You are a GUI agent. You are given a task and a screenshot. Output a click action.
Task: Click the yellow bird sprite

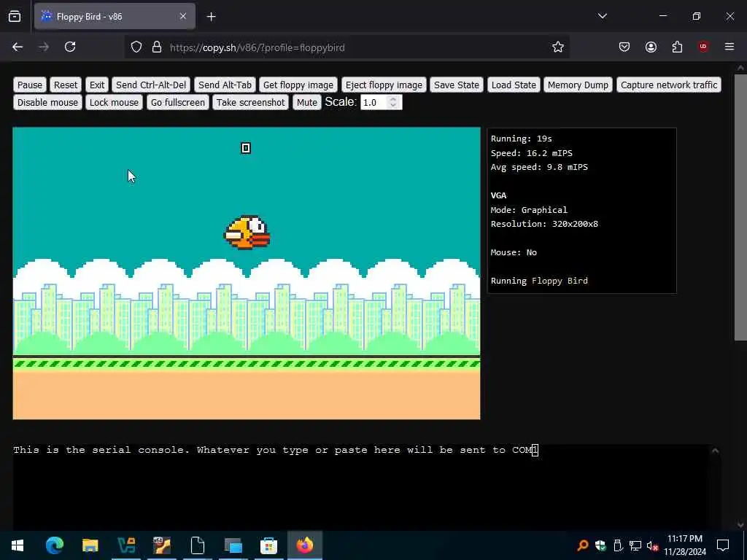tap(247, 233)
